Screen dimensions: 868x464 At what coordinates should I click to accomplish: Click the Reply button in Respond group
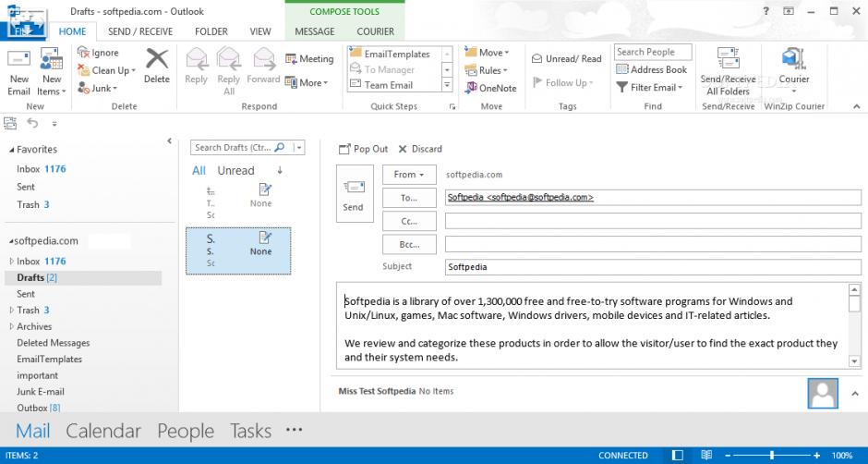click(196, 66)
